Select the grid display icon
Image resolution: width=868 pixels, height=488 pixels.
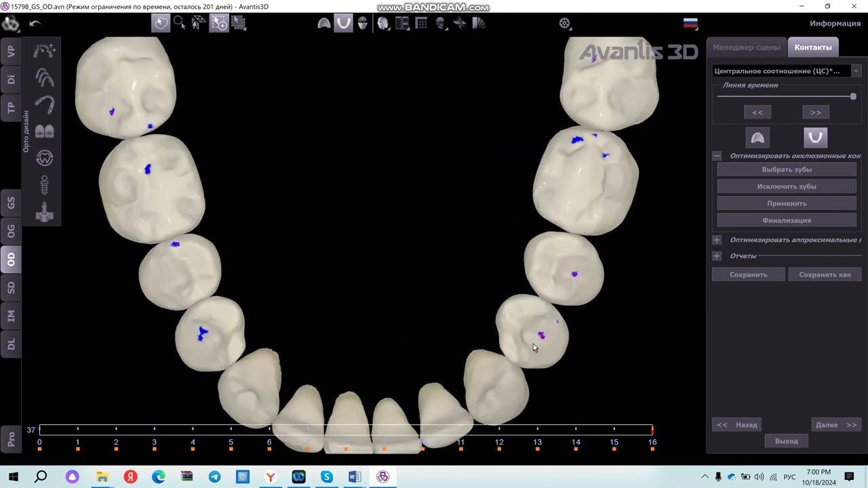(x=421, y=24)
